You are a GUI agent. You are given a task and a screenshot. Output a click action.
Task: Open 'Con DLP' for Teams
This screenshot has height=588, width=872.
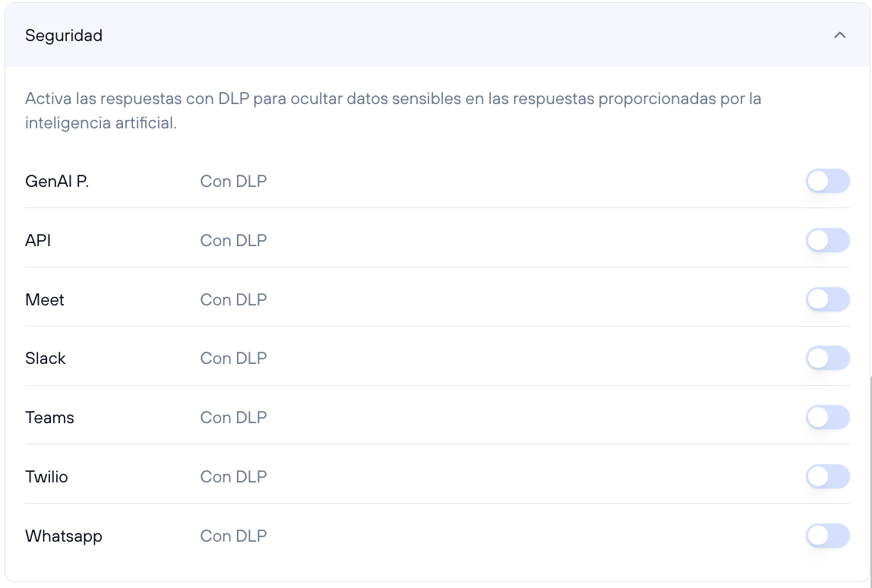[x=233, y=417]
